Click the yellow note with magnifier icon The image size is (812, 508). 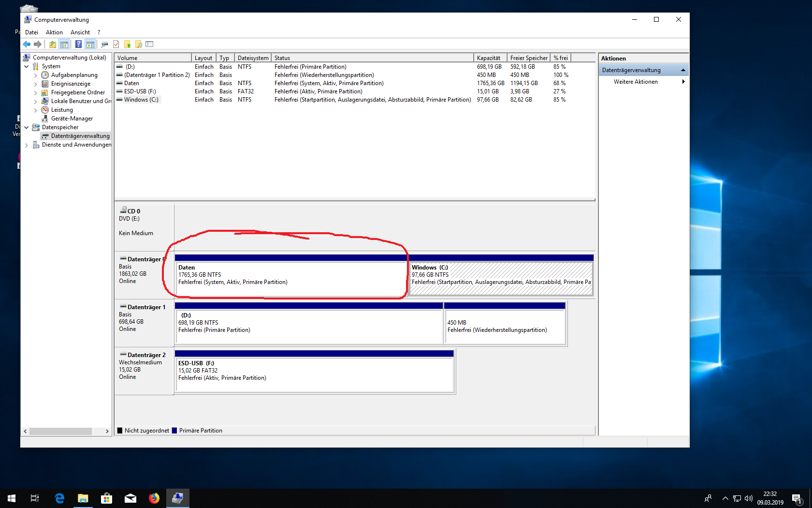(139, 44)
